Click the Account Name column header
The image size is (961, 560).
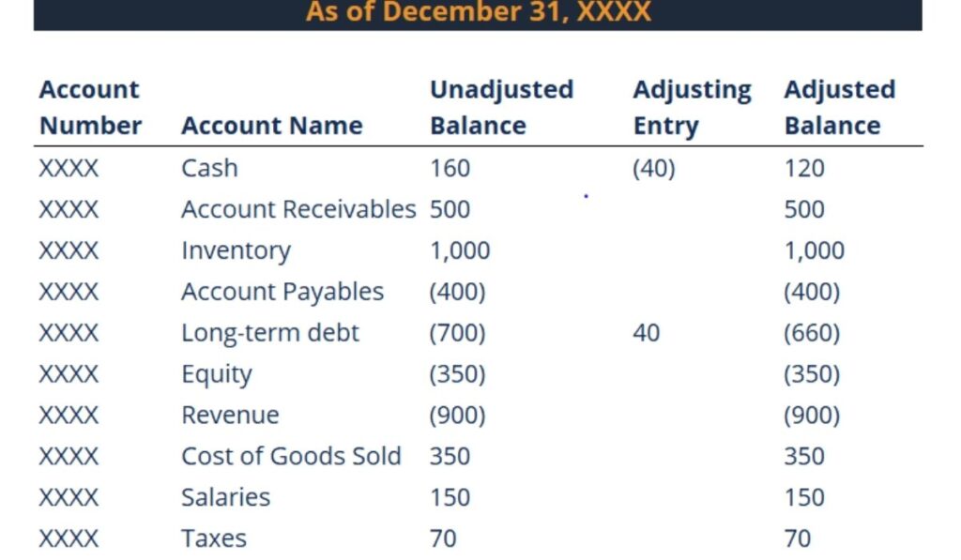(271, 126)
